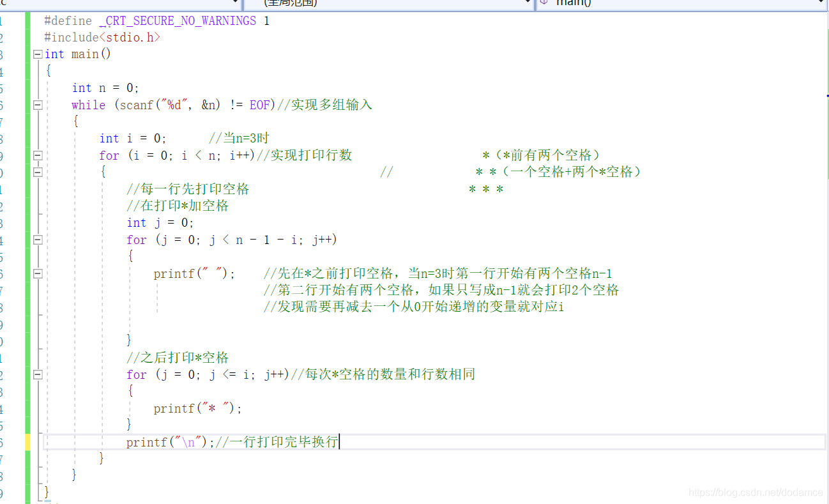Collapse the space-printing inner for loop
829x504 pixels.
(37, 240)
